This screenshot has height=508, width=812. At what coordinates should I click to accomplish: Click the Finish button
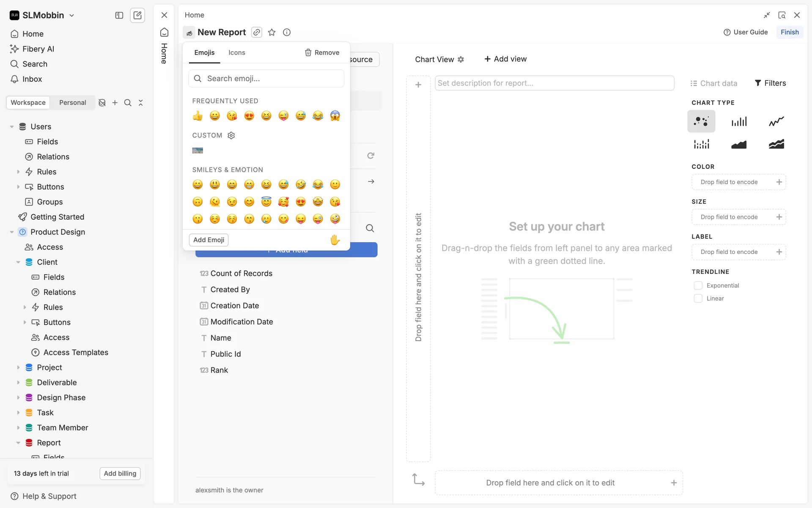click(789, 32)
